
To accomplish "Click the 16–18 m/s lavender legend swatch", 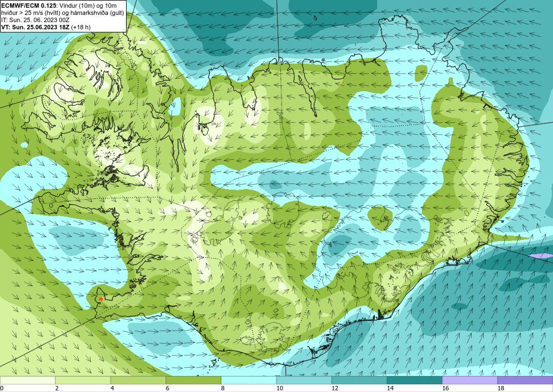I will [x=469, y=380].
